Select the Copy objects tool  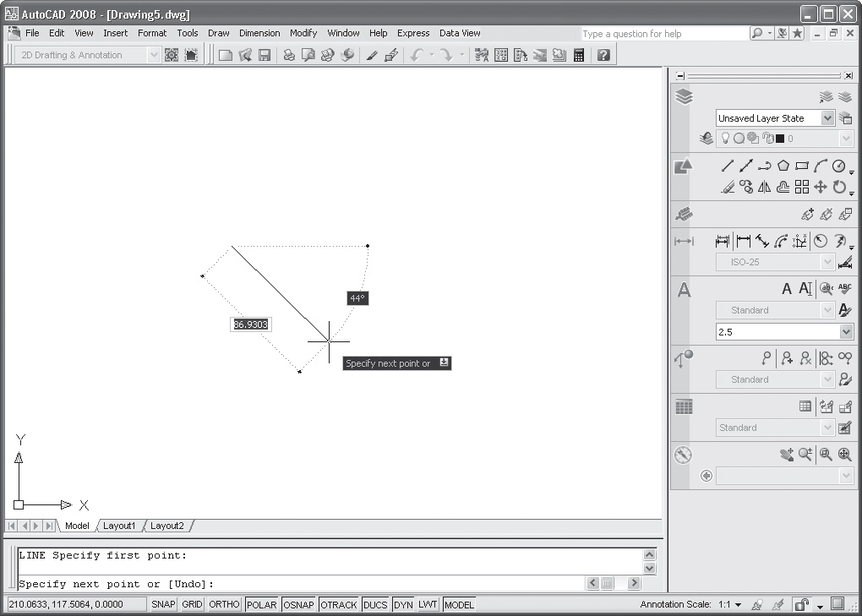(x=746, y=188)
